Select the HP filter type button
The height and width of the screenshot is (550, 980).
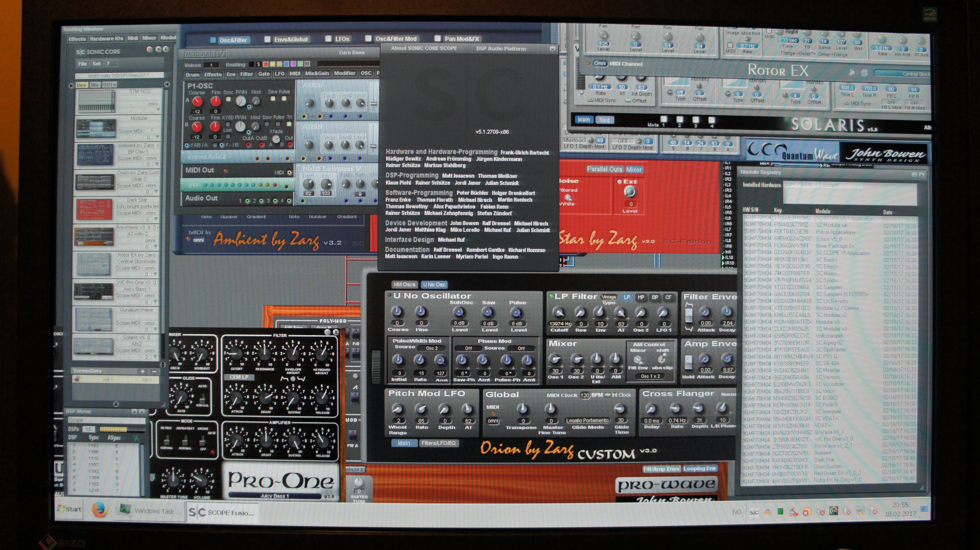tap(641, 297)
